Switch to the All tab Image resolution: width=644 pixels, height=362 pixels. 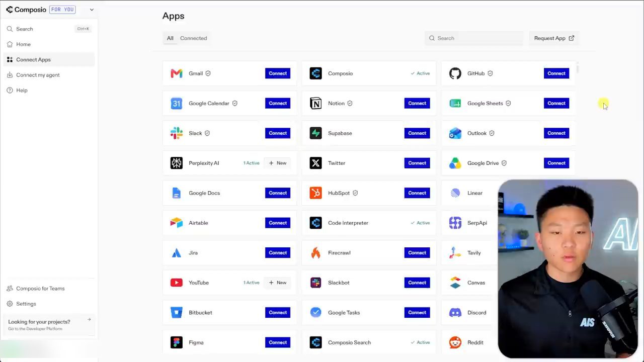coord(170,38)
